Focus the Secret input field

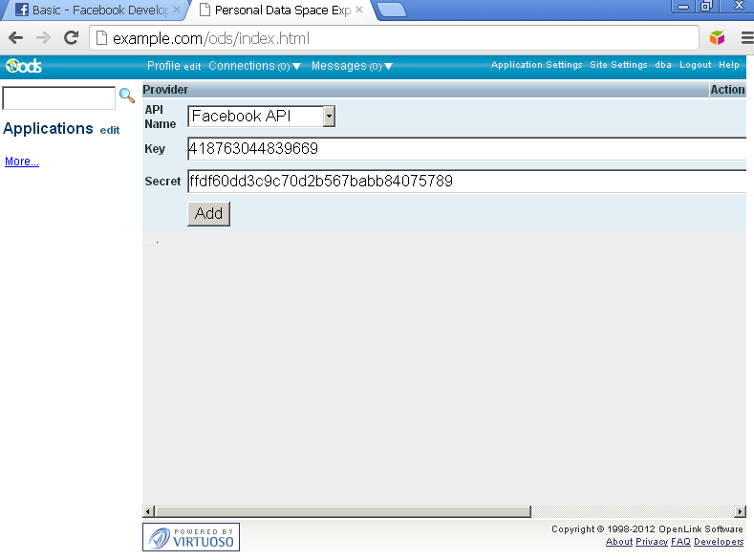[x=467, y=182]
